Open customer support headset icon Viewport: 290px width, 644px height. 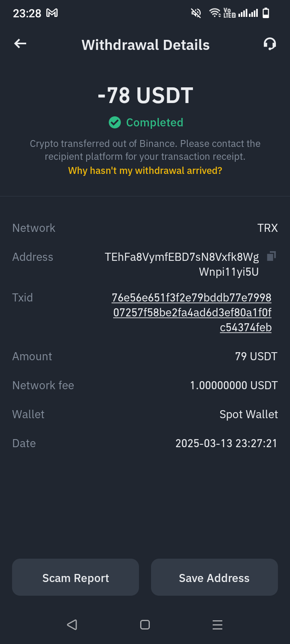(269, 44)
